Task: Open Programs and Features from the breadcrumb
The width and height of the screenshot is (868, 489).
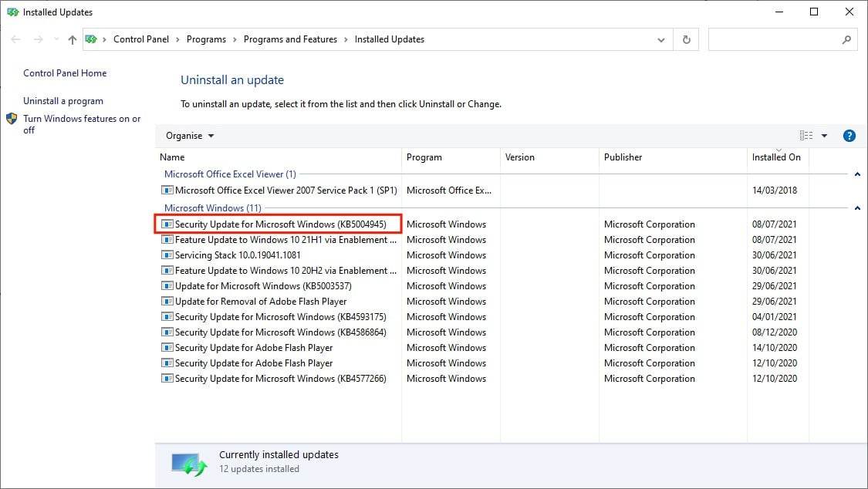Action: (x=290, y=39)
